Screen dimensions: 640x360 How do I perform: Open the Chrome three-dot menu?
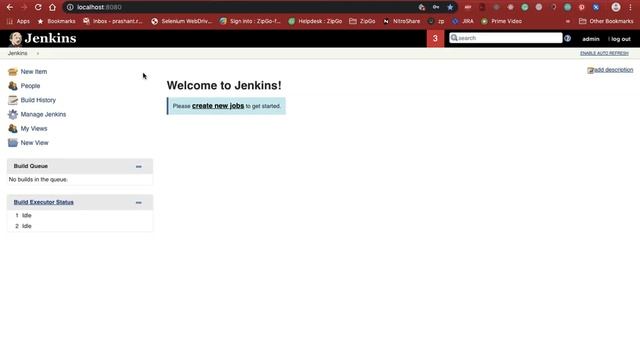tap(630, 7)
